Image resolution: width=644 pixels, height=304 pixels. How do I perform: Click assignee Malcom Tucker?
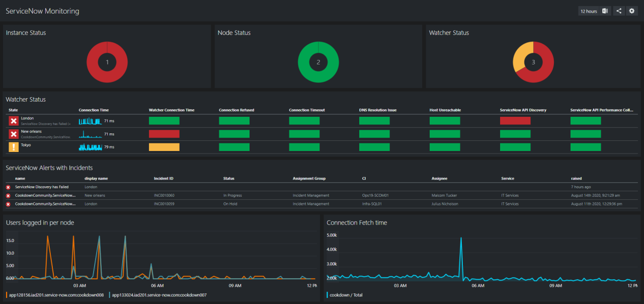click(x=445, y=195)
